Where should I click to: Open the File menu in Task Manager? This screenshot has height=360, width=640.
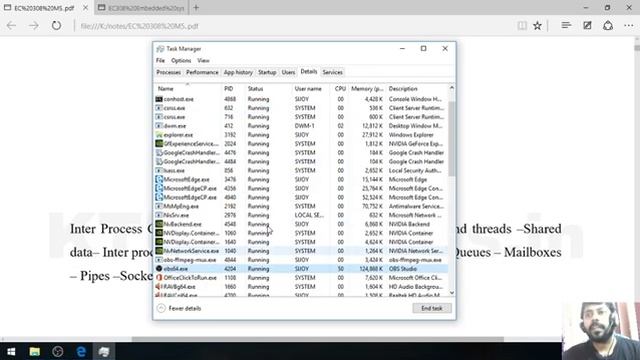(x=160, y=60)
